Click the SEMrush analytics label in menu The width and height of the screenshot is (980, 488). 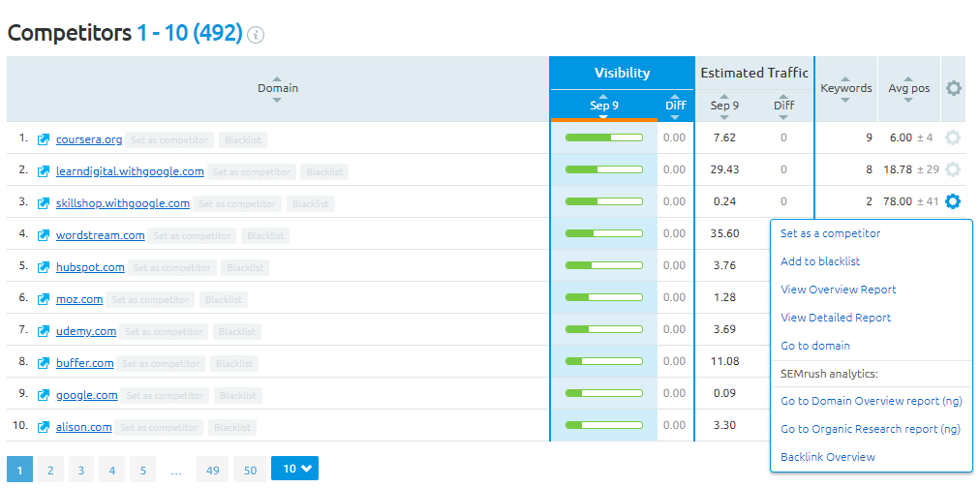(x=829, y=374)
